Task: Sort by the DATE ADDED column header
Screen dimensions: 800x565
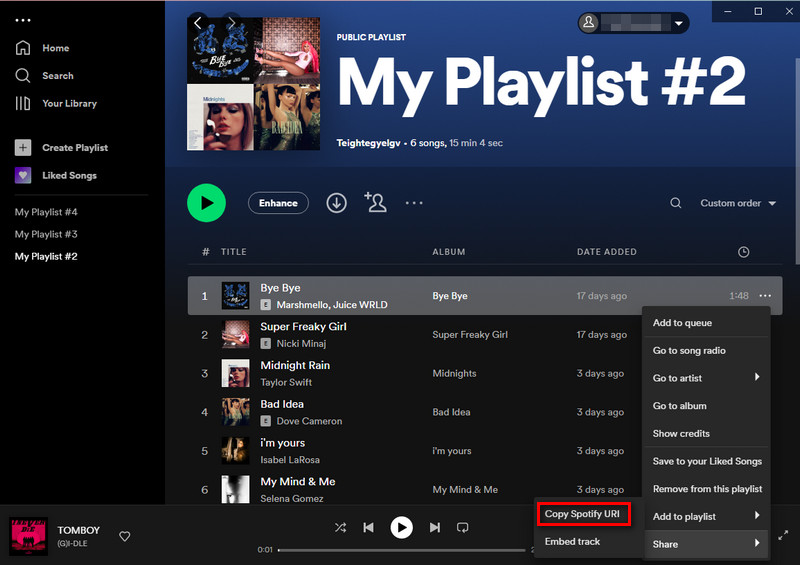Action: (x=607, y=252)
